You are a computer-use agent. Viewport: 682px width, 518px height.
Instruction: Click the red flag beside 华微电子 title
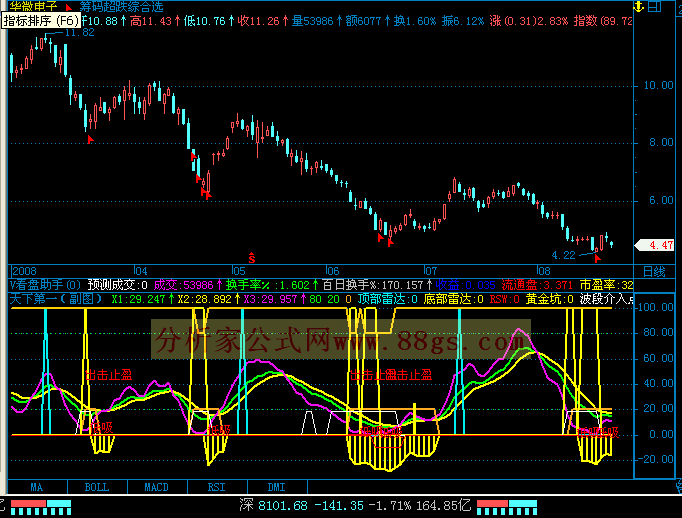tap(69, 7)
